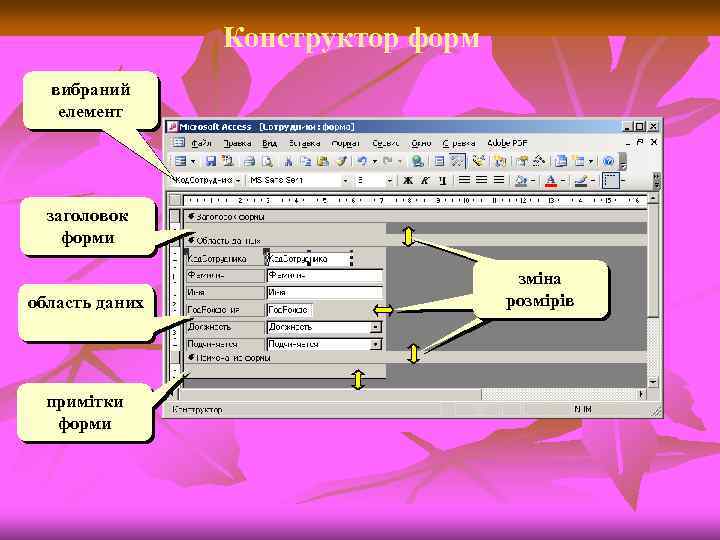720x540 pixels.
Task: Apply the Fill/Back Color bucket icon
Action: click(520, 180)
